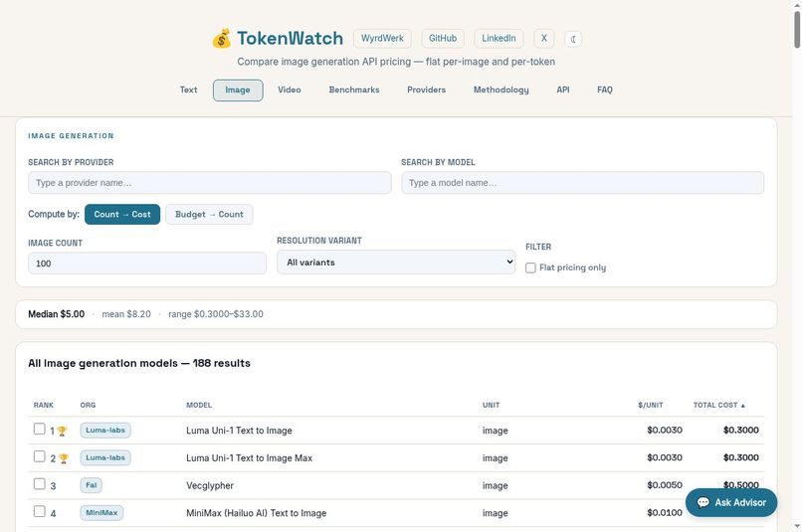Select Budget → Count compute mode

(209, 214)
